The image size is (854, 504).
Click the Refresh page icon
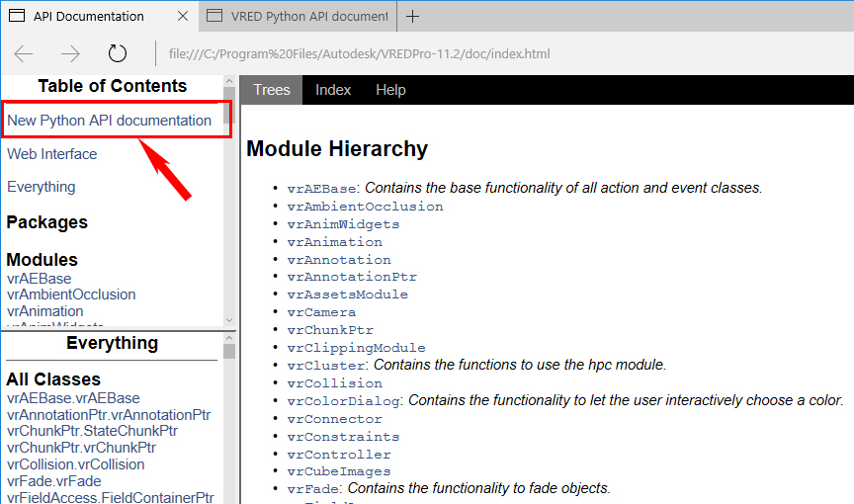click(118, 54)
